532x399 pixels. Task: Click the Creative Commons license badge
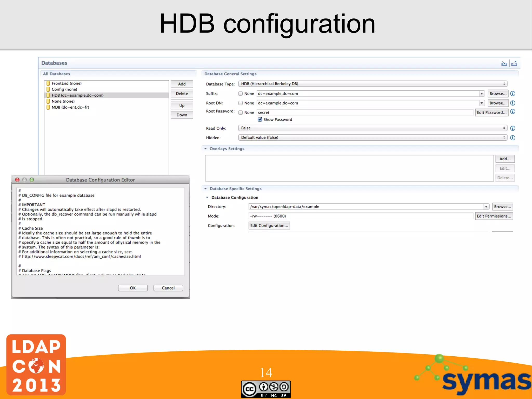266,389
